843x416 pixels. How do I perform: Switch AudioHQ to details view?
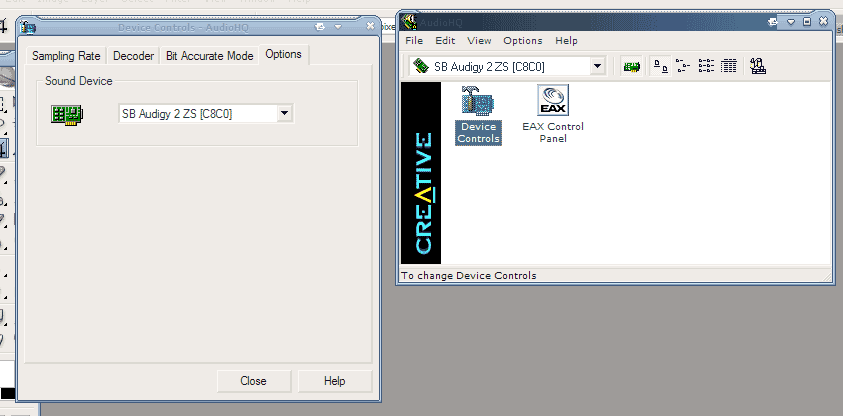(x=728, y=67)
